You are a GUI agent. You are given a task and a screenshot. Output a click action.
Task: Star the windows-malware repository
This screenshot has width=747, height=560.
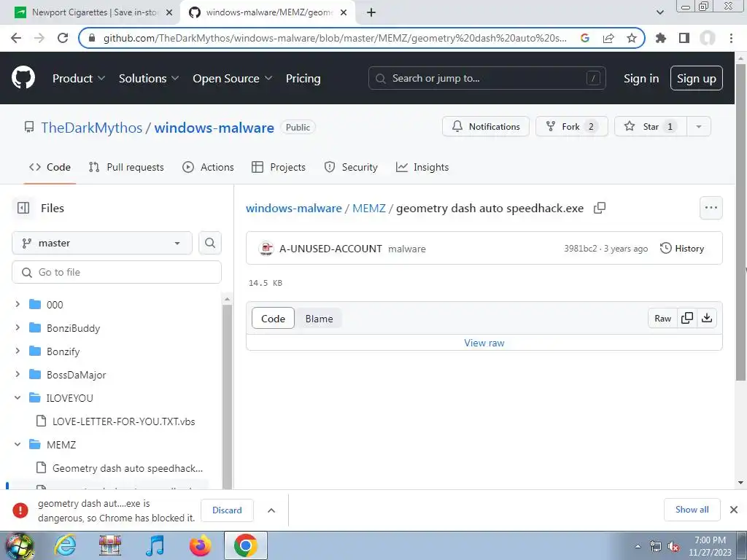[x=651, y=126]
